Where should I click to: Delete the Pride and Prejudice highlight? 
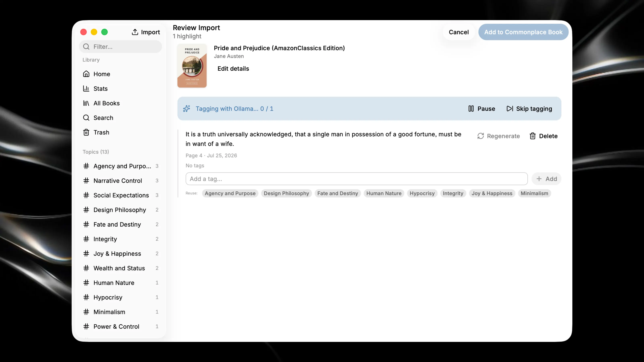pyautogui.click(x=544, y=136)
